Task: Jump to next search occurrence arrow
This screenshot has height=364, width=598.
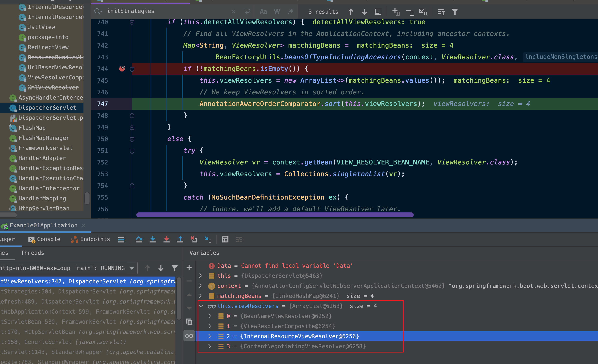Action: point(364,12)
